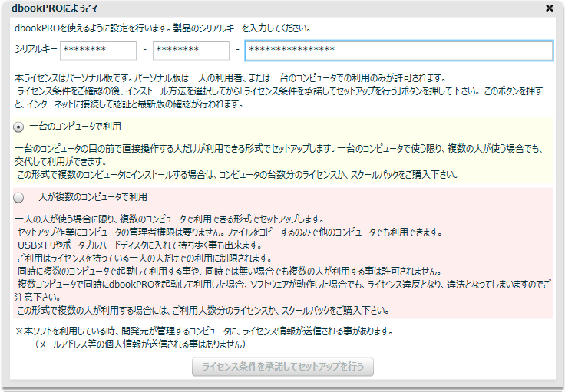Click the line starting 本ライセンスはパーソナル版です
This screenshot has width=565, height=392.
coord(230,77)
